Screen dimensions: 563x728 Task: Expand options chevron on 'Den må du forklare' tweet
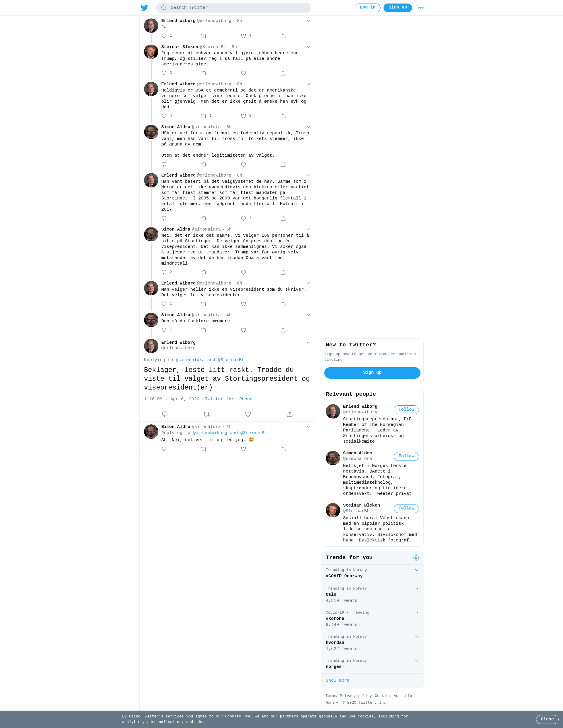click(x=308, y=315)
